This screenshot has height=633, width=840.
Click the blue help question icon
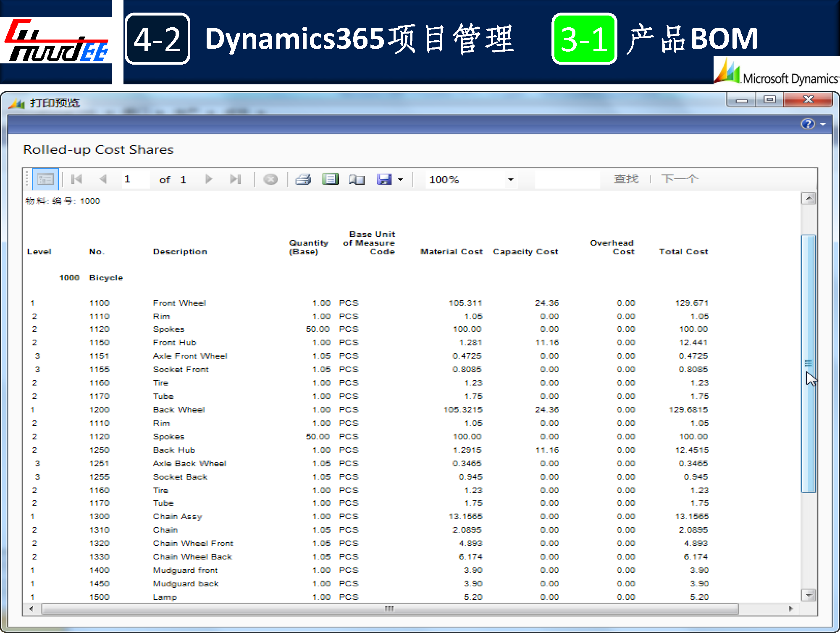(807, 124)
